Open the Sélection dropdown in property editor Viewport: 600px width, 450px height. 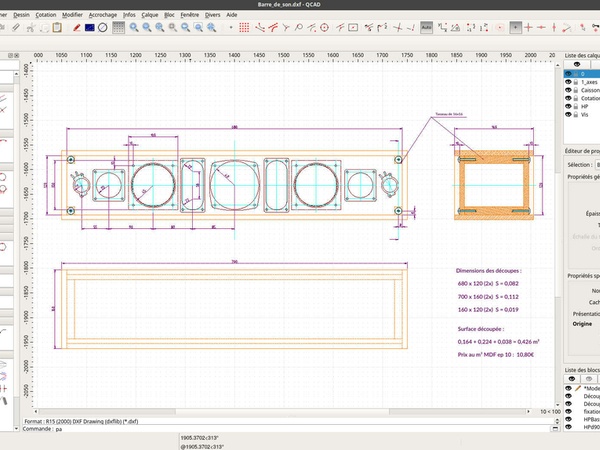[x=597, y=164]
